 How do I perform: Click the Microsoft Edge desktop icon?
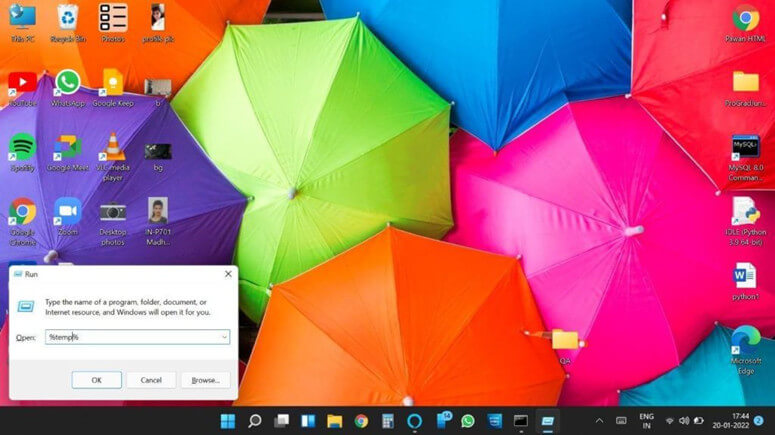click(745, 350)
